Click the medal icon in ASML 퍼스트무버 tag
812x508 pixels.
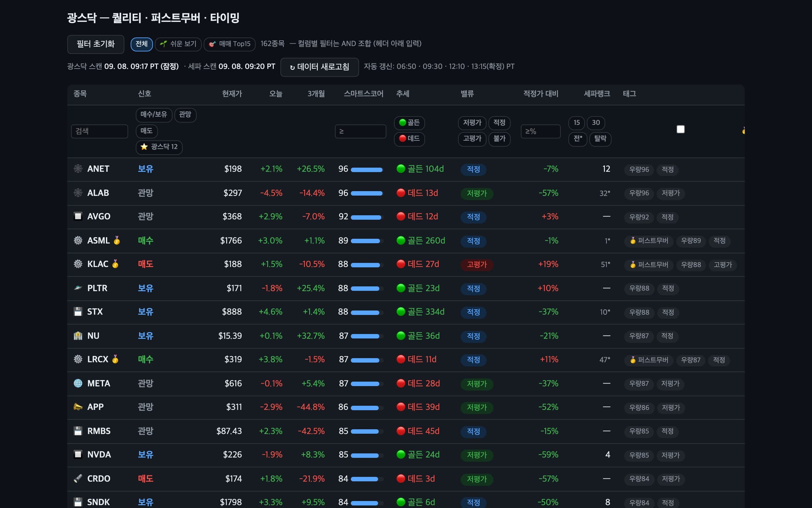point(633,241)
